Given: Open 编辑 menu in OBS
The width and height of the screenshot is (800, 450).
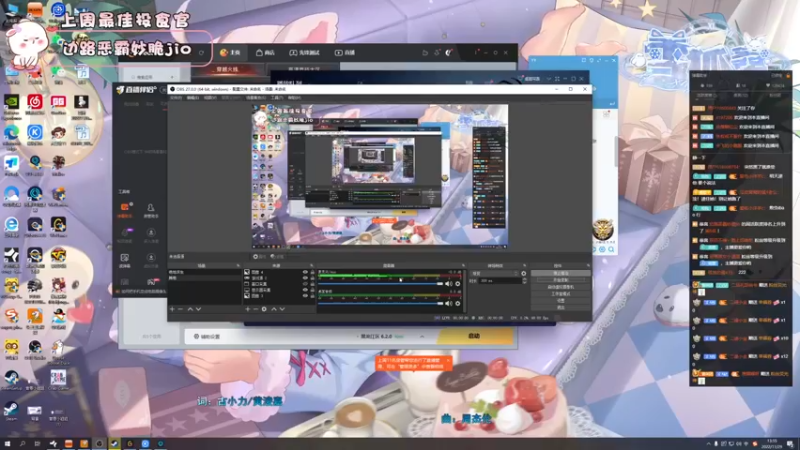Looking at the screenshot, I should (193, 97).
